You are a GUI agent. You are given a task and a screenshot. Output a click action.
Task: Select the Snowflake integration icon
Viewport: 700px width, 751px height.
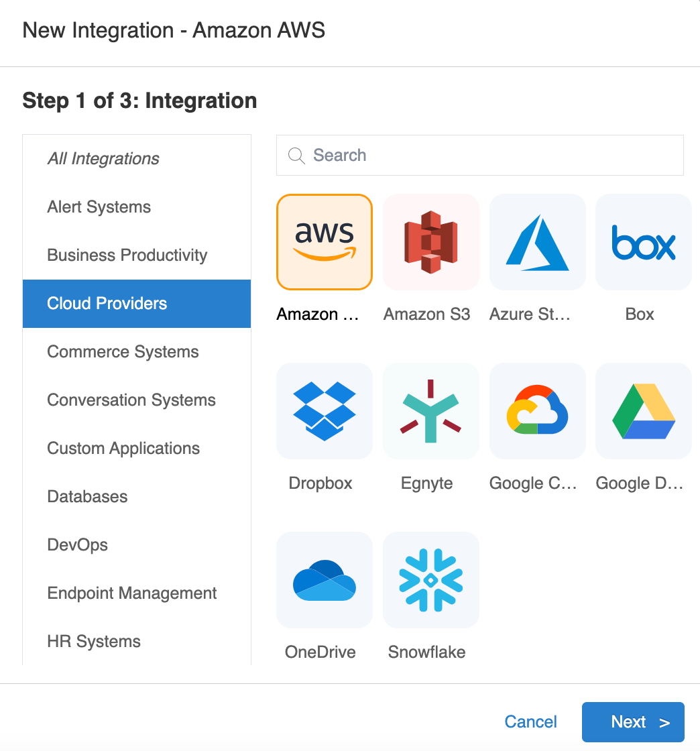pyautogui.click(x=430, y=580)
